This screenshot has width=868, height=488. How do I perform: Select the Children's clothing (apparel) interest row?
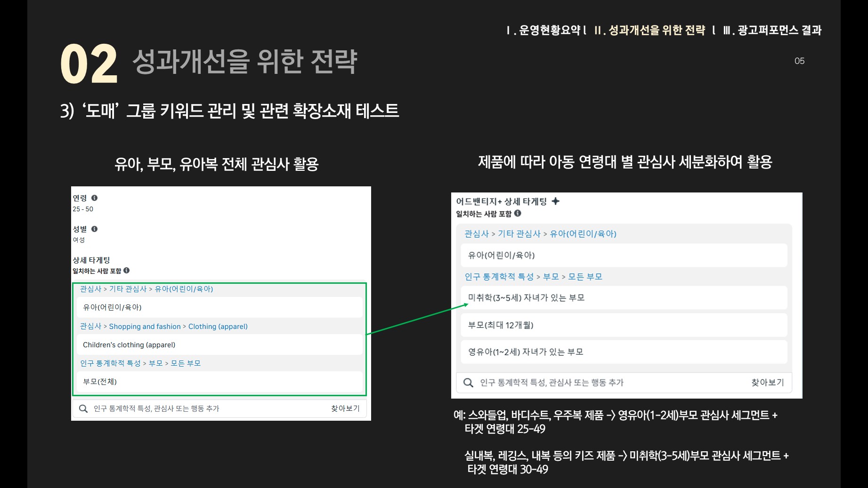[x=219, y=345]
